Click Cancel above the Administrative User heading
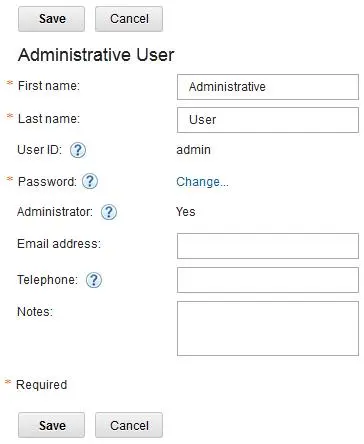 pyautogui.click(x=129, y=19)
